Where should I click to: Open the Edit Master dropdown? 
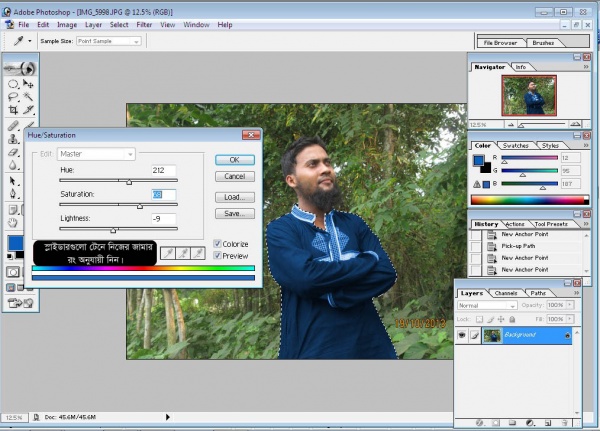(96, 154)
